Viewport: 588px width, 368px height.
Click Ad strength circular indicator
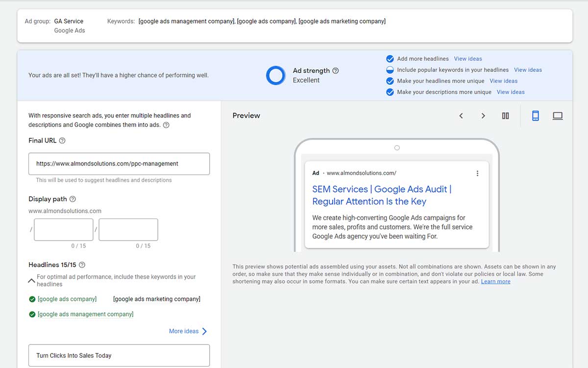click(x=276, y=75)
